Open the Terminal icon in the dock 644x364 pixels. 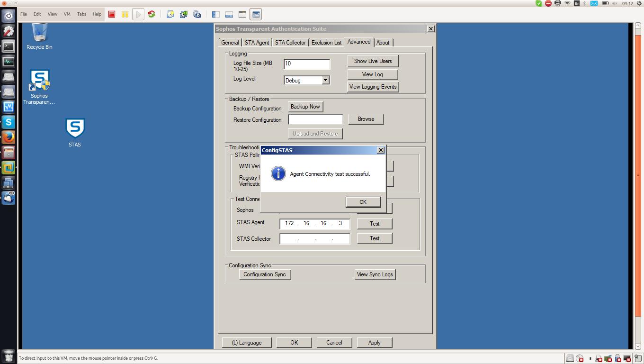coord(9,46)
